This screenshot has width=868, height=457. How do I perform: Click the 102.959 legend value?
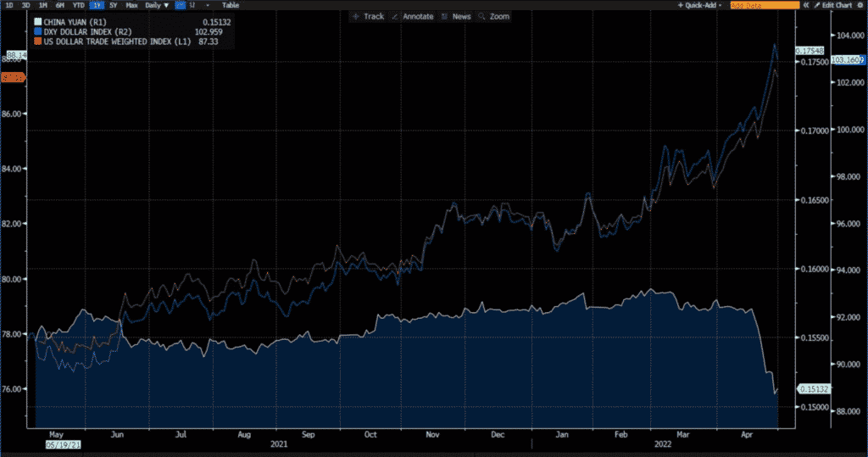pos(209,31)
